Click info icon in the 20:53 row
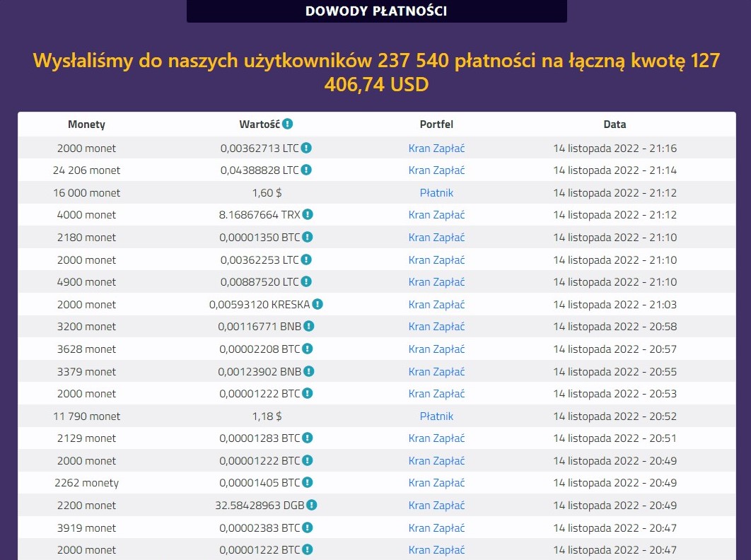Screen dimensions: 751x560 point(308,393)
